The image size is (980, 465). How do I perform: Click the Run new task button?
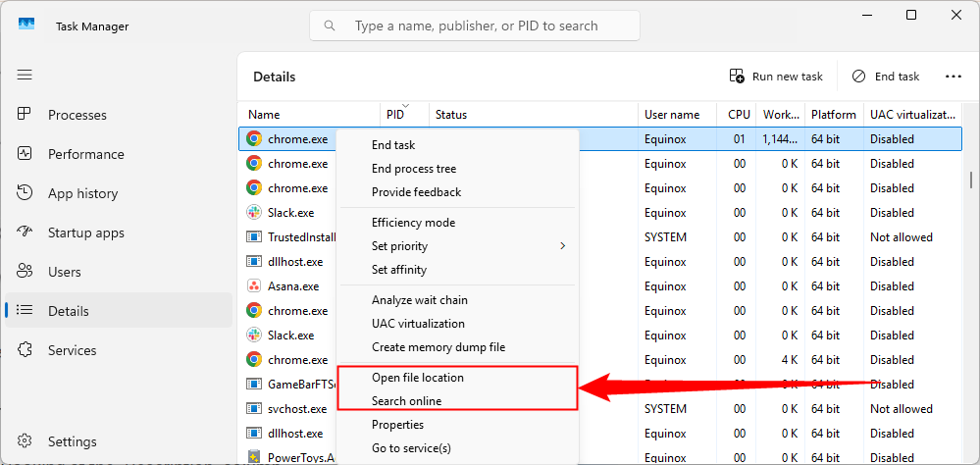point(776,77)
